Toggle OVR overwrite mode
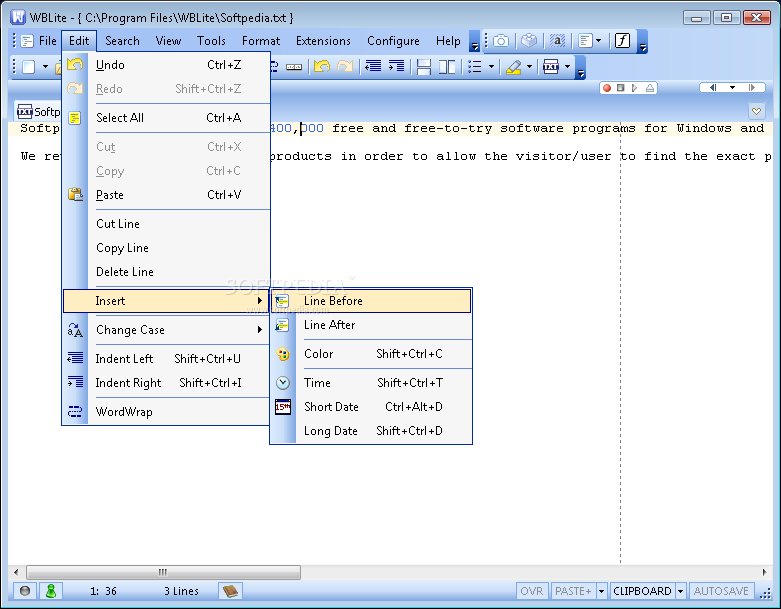 point(532,591)
